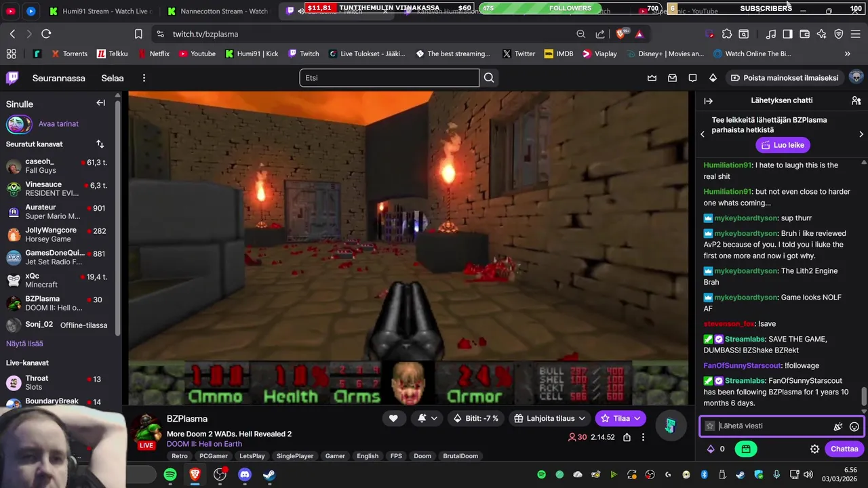
Task: Open stream more options three dots
Action: click(643, 437)
